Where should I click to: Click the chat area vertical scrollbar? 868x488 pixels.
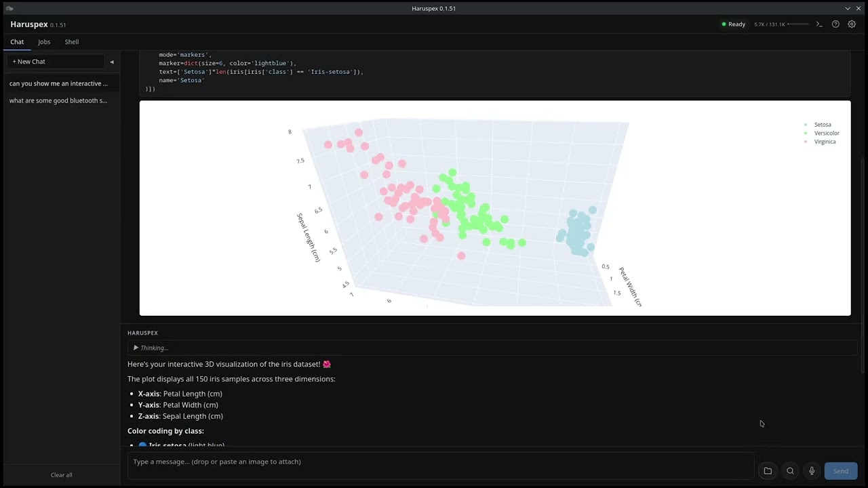click(863, 264)
